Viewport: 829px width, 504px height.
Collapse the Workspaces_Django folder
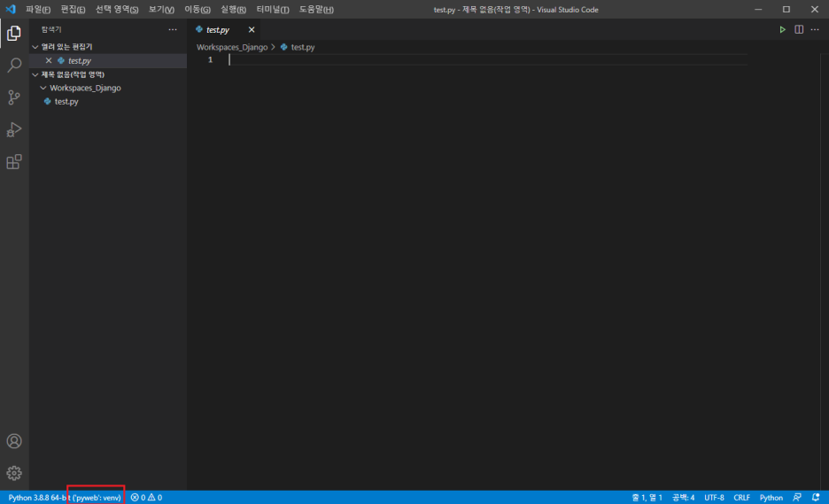[108, 88]
